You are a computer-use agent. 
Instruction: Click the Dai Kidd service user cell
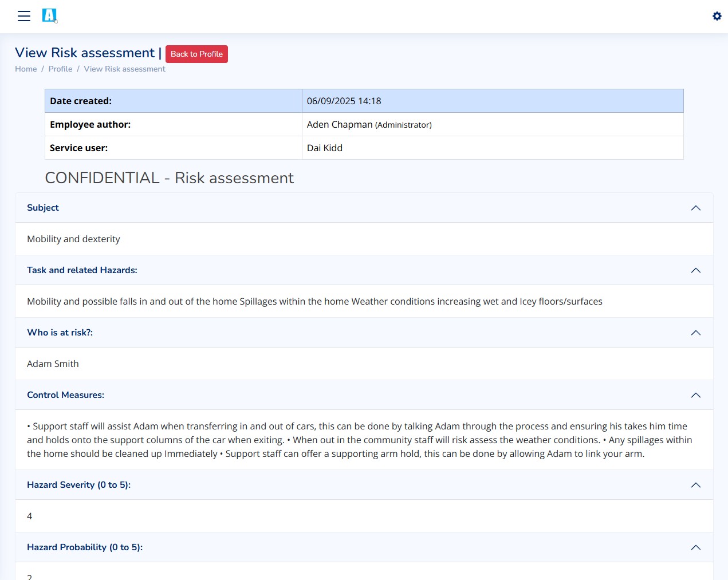[x=325, y=148]
